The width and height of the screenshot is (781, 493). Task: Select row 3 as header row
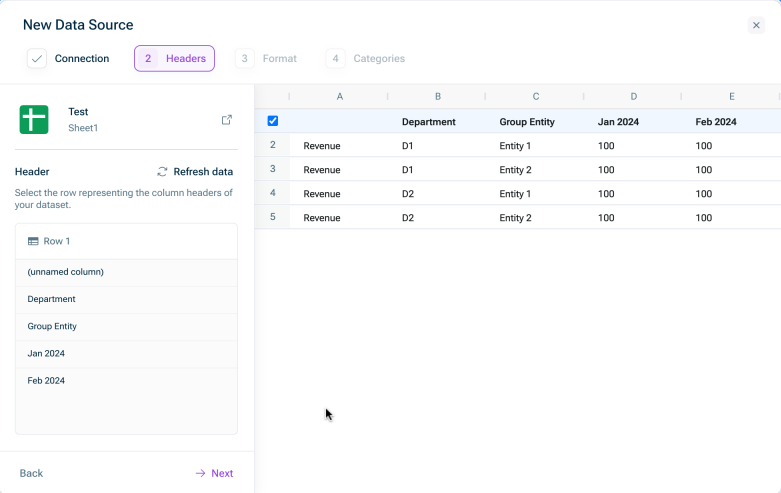[272, 169]
